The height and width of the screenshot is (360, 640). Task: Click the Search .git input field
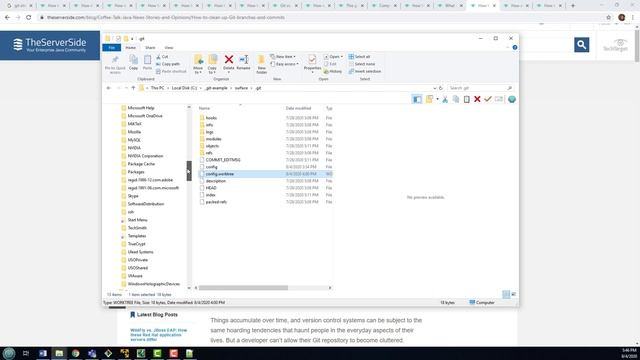[x=479, y=88]
